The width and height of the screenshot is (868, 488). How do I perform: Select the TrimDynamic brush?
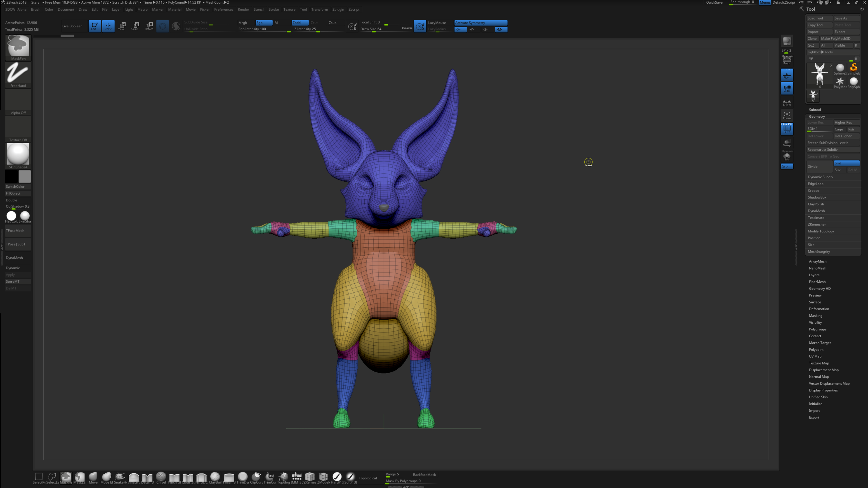(x=243, y=478)
